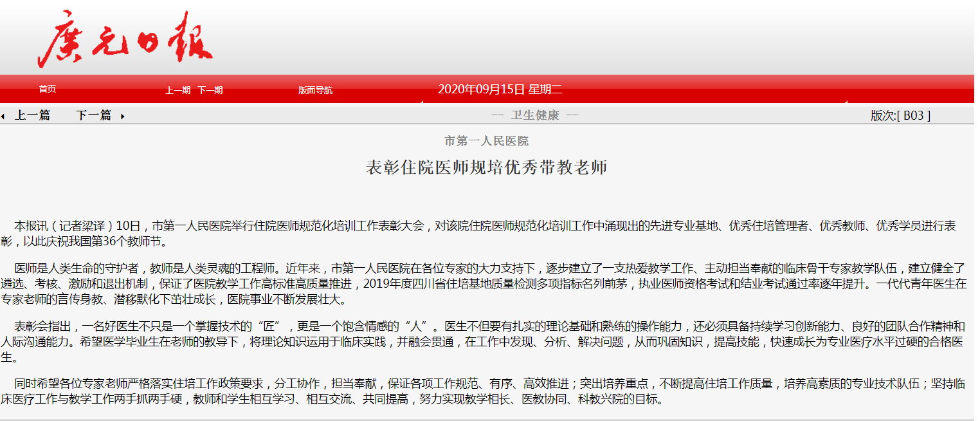Click the headline 表彰住院医师规培优秀带教老师

486,168
